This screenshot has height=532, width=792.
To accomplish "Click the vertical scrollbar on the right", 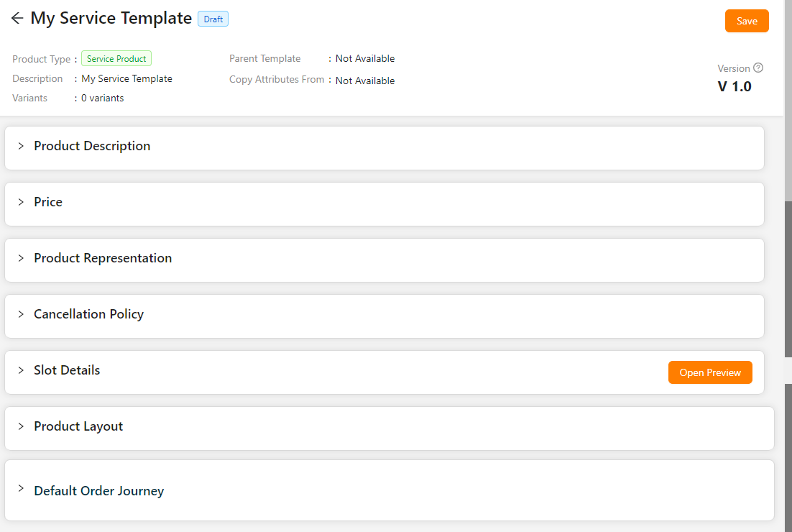I will (x=788, y=288).
